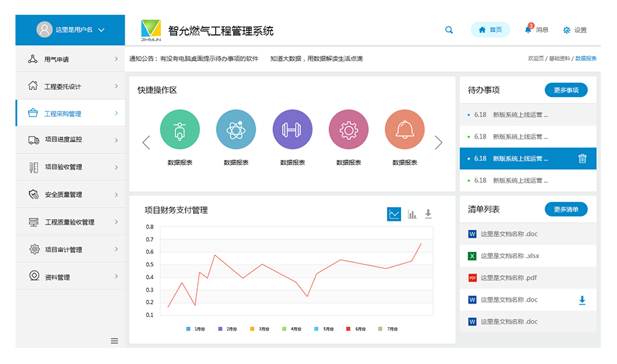Go to the 首页 home tab

490,30
